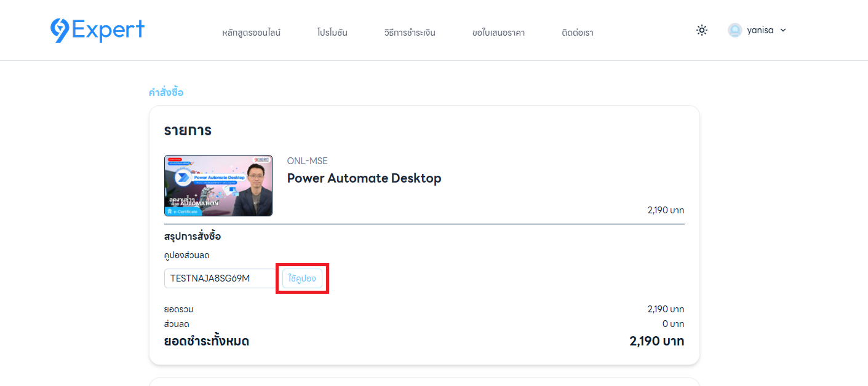Open ขอใบเสนอราคา from the top bar
This screenshot has width=868, height=386.
(x=498, y=33)
